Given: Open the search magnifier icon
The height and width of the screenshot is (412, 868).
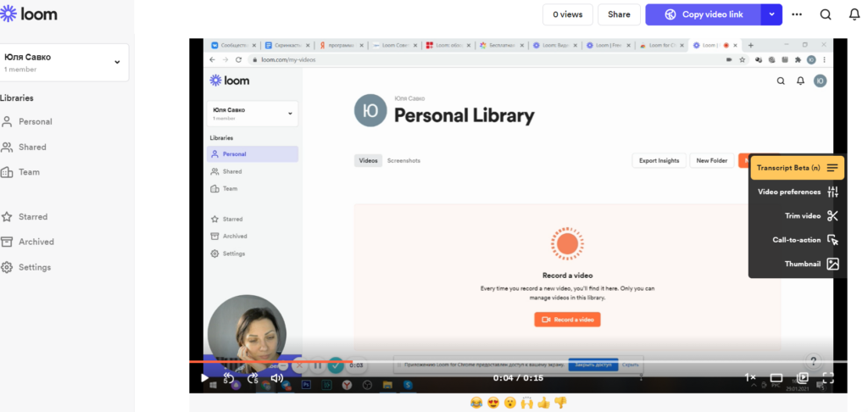Looking at the screenshot, I should tap(826, 14).
